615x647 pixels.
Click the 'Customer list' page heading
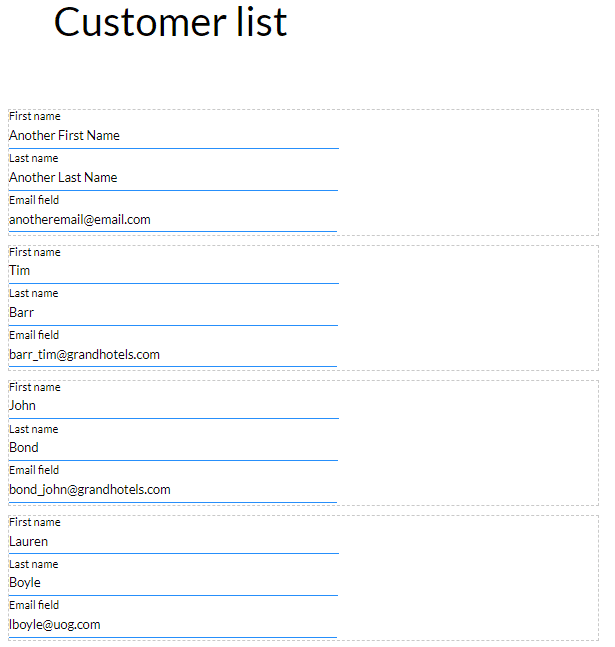171,22
